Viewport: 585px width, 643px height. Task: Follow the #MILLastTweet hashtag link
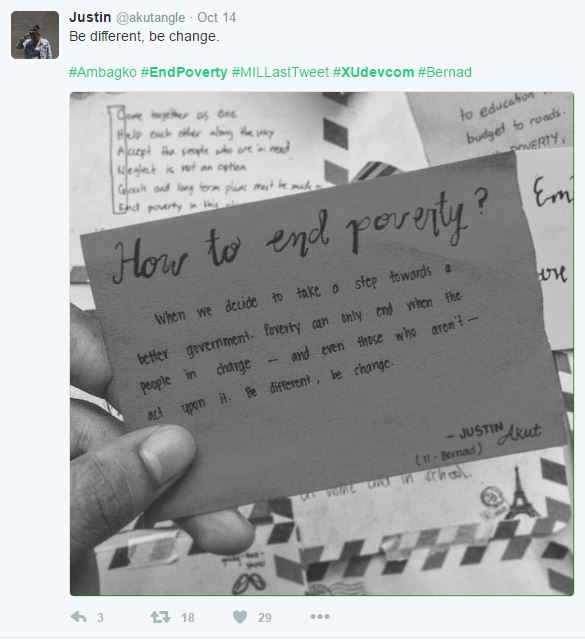tap(280, 72)
